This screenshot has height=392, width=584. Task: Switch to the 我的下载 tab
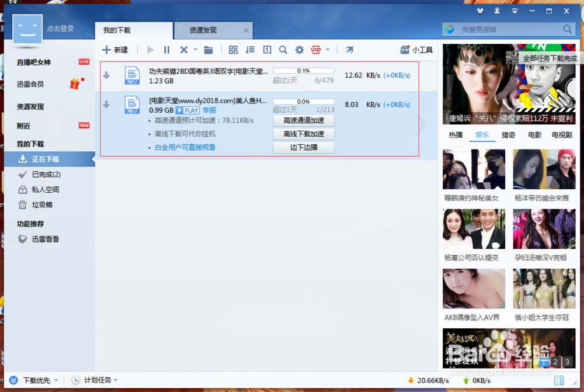tap(134, 30)
